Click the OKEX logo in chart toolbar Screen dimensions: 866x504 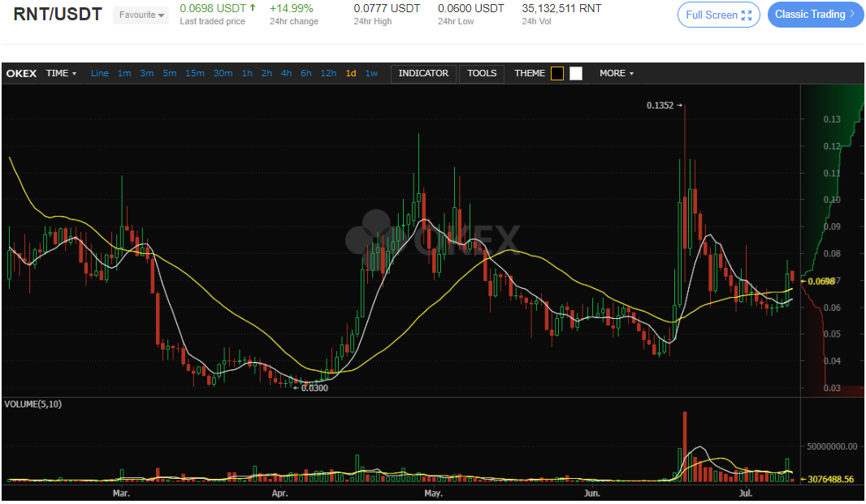20,73
